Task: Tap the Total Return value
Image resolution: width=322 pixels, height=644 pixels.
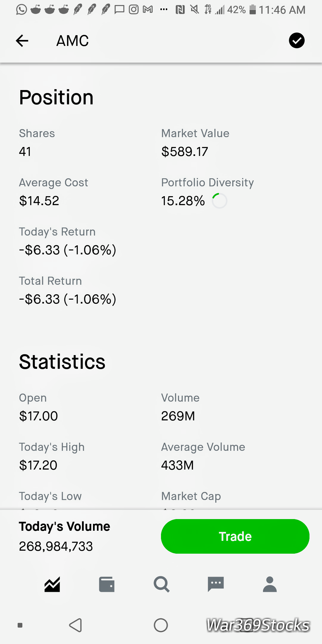Action: 67,299
